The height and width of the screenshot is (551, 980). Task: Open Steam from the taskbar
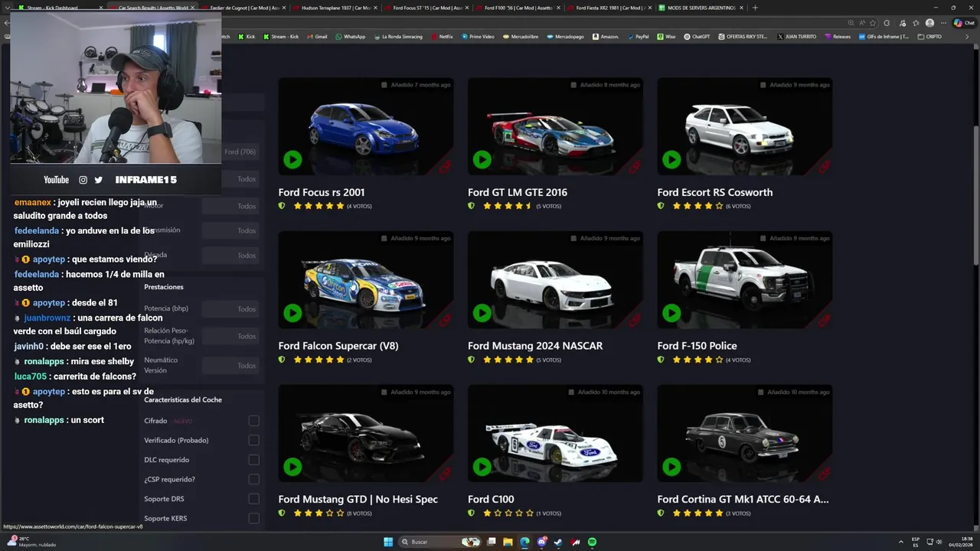tap(558, 542)
